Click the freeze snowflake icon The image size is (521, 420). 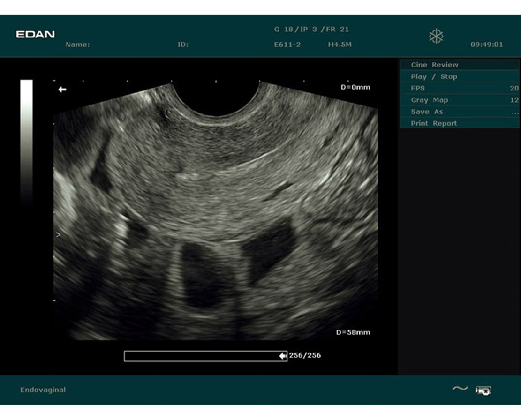(x=437, y=36)
